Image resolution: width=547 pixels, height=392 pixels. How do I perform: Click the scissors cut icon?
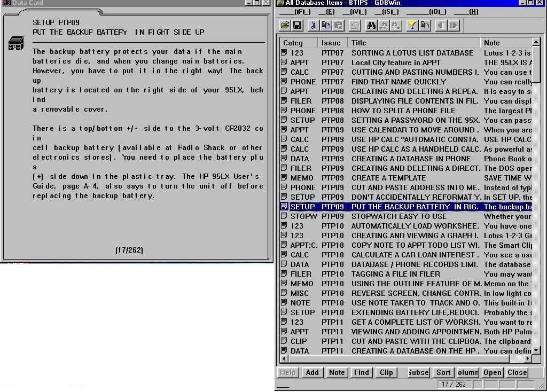(x=314, y=25)
